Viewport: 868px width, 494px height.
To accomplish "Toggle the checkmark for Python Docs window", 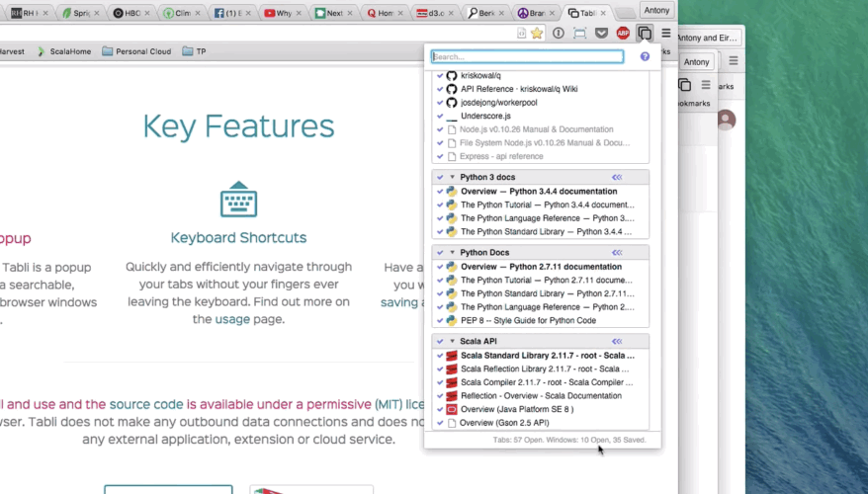I will tap(440, 252).
